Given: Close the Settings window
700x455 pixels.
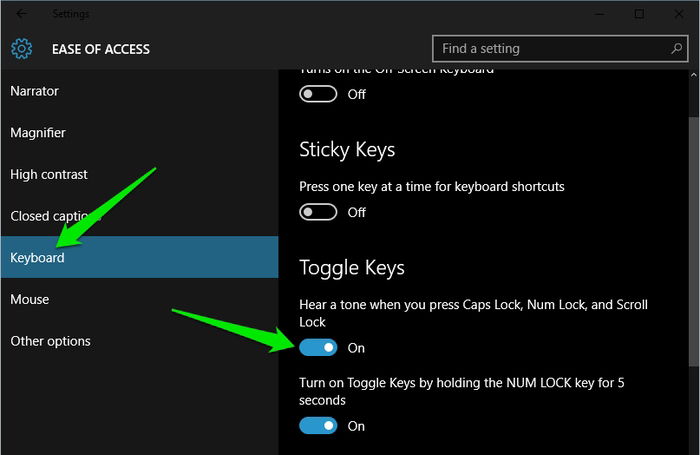Looking at the screenshot, I should (679, 14).
